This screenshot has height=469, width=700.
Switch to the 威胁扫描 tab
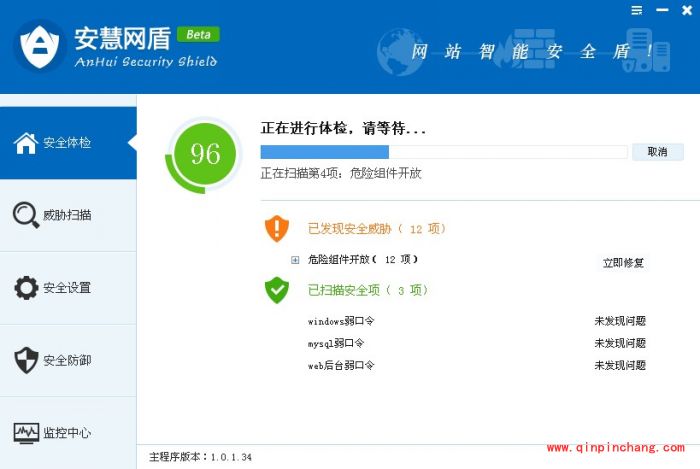[x=67, y=215]
